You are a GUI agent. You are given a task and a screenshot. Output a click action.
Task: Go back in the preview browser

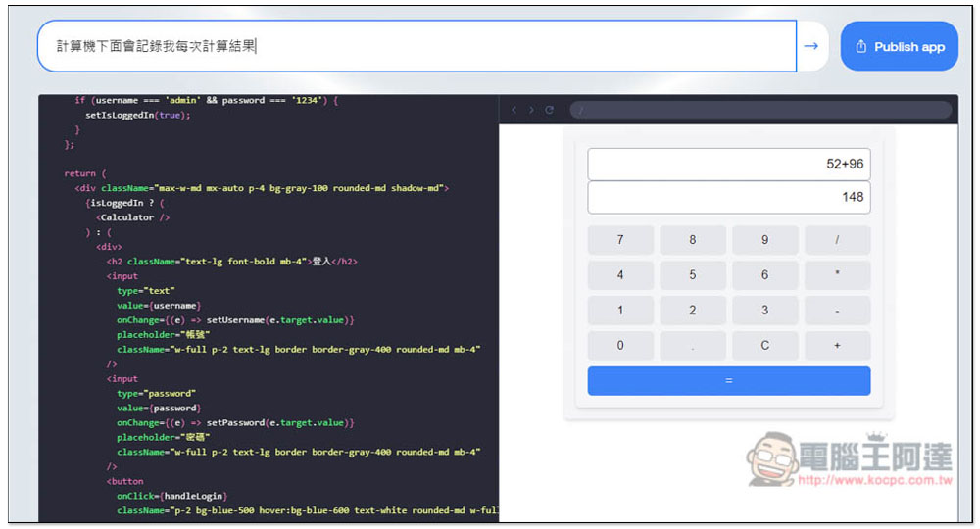coord(514,110)
